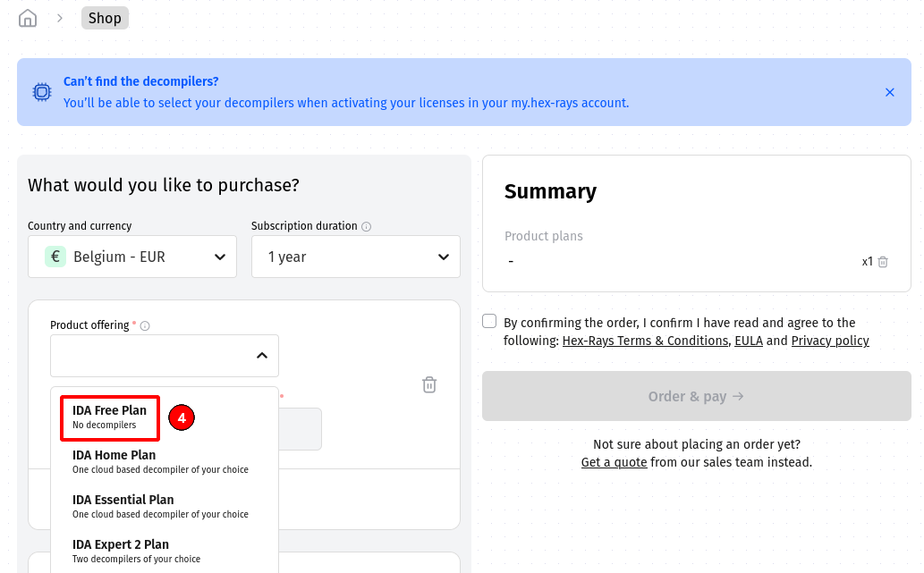Click the Order & pay button
Screen dimensions: 924x573
[x=696, y=396]
